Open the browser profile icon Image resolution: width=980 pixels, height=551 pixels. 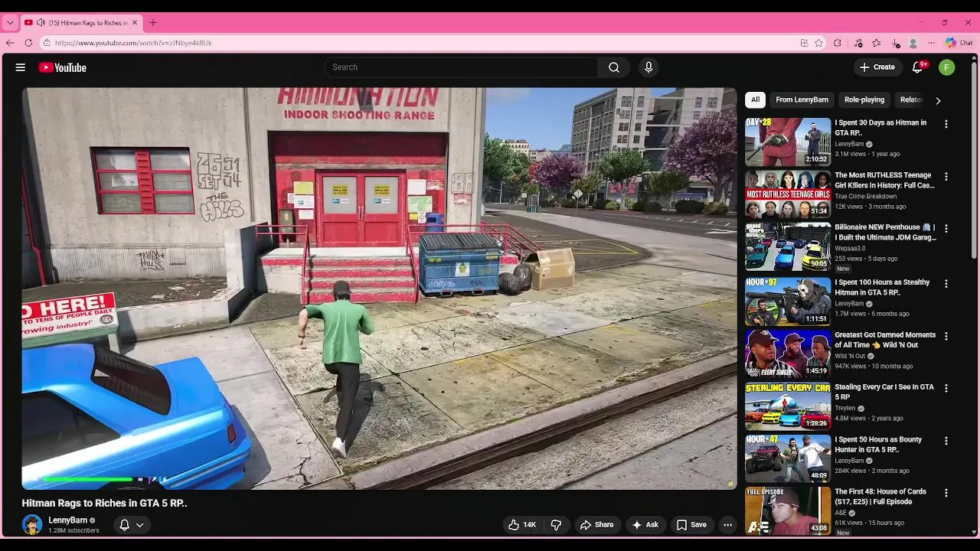pyautogui.click(x=913, y=43)
